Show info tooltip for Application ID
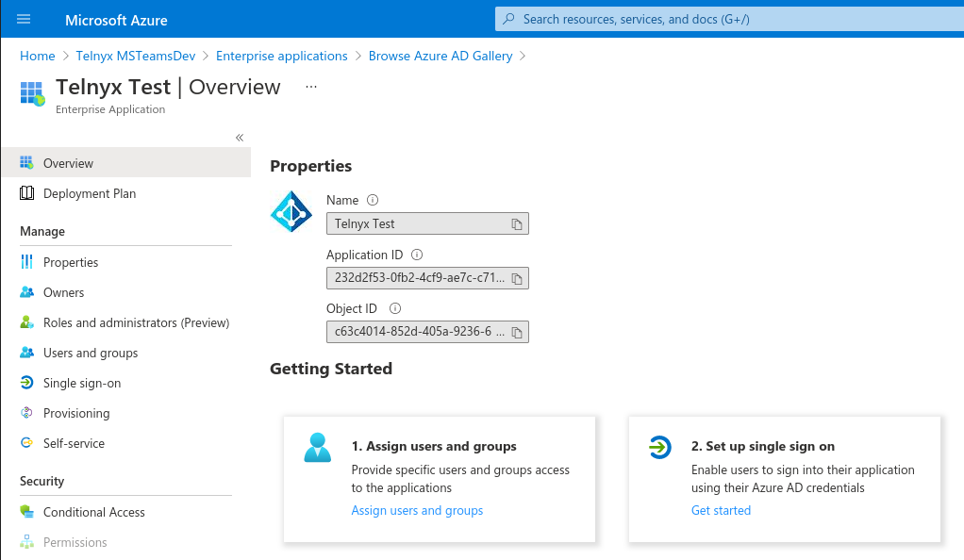The image size is (964, 560). tap(417, 255)
